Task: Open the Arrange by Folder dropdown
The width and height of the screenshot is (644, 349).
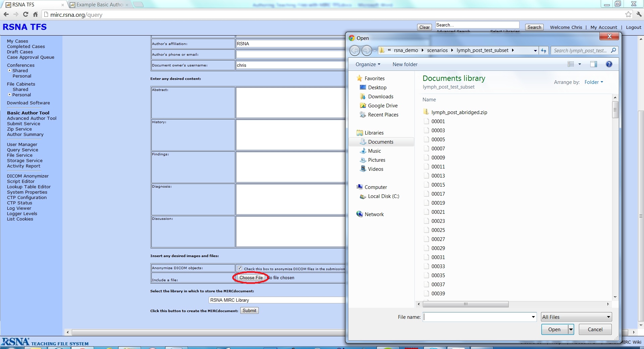Action: 594,82
